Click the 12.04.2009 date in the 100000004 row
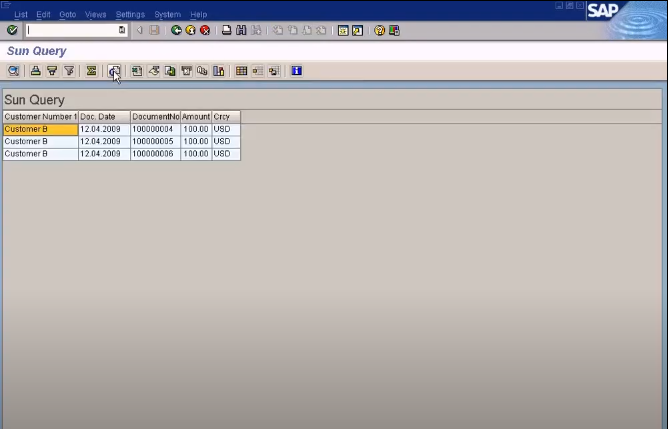668x429 pixels. [x=104, y=129]
